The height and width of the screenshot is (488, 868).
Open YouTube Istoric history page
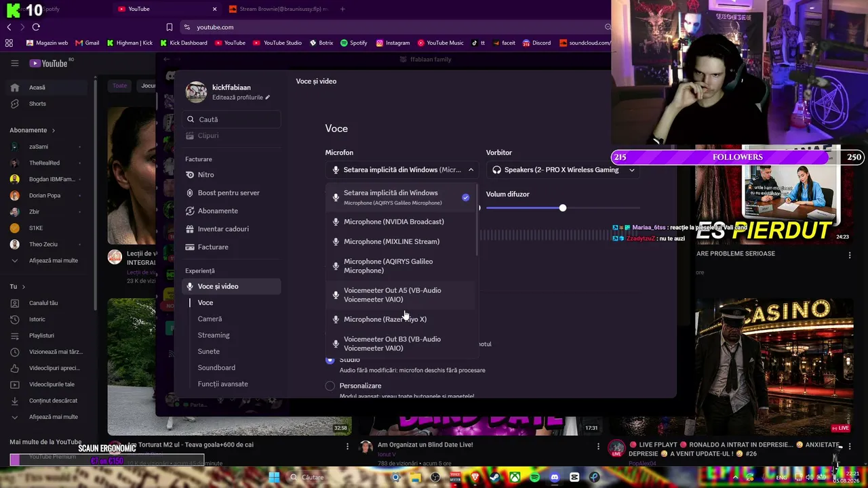47,319
